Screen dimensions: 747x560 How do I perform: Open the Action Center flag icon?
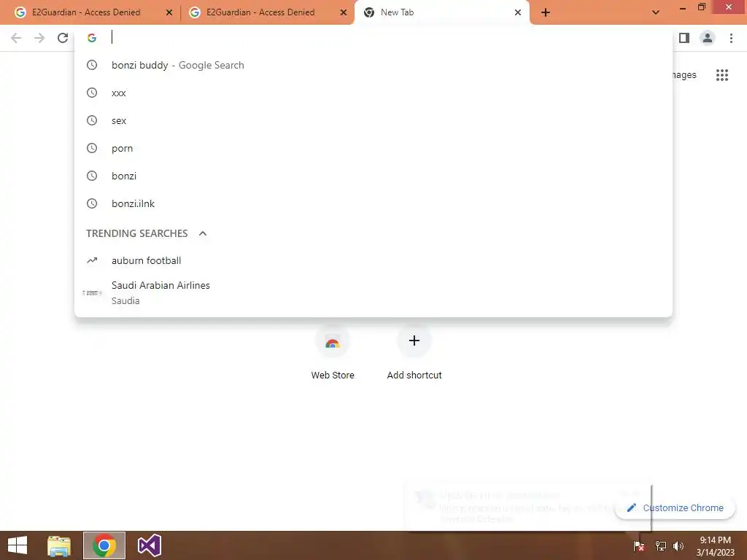pyautogui.click(x=638, y=545)
